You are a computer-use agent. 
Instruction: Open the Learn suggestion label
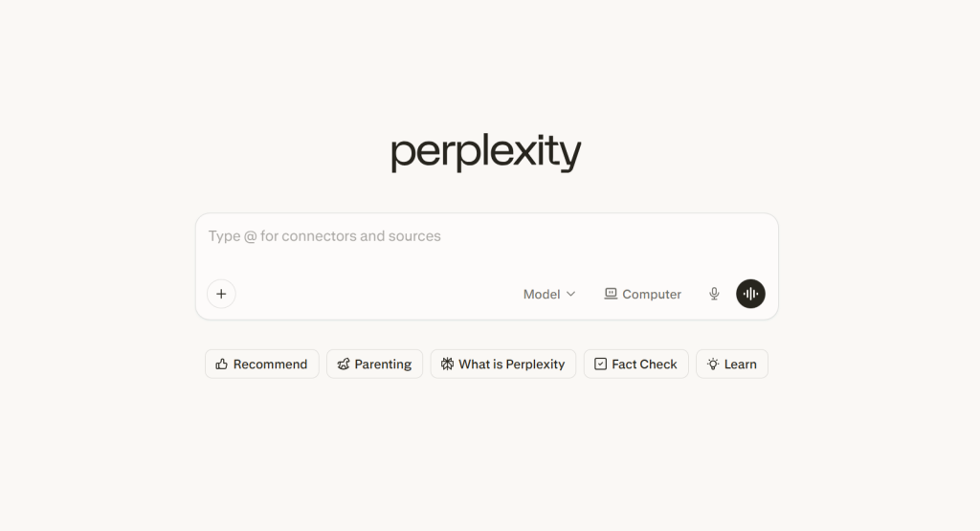740,364
